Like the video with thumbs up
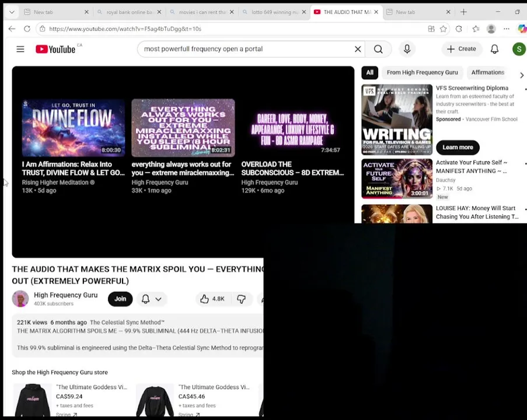527x420 pixels. coord(213,299)
